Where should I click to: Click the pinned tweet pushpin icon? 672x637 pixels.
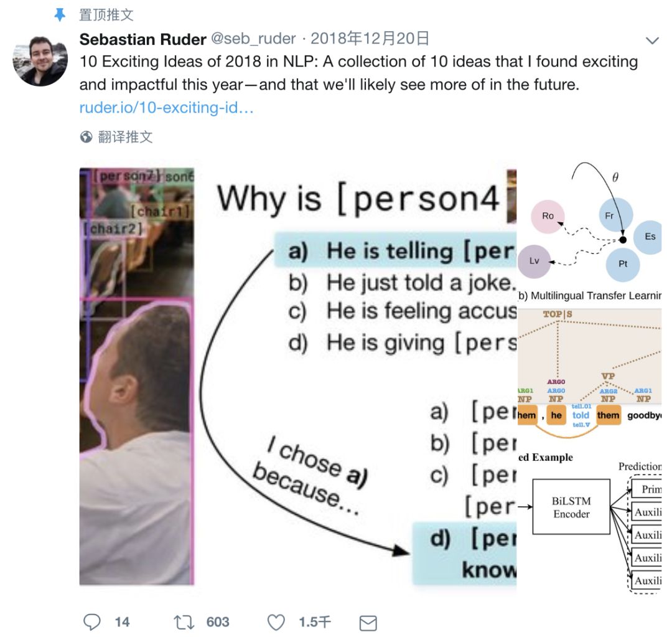tap(60, 15)
